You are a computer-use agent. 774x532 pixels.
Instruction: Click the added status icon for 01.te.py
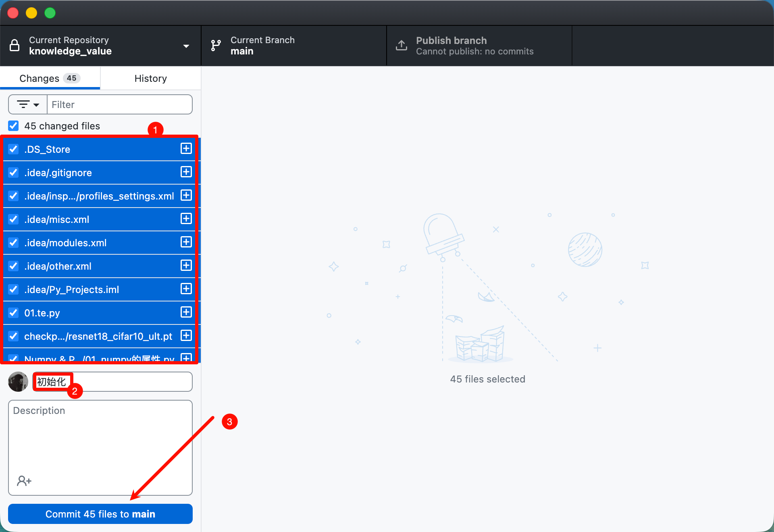coord(186,312)
